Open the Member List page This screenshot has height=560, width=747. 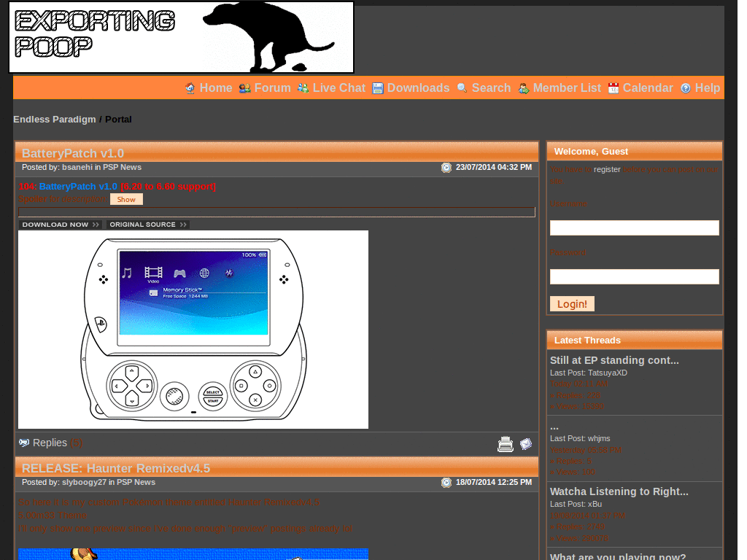point(567,88)
